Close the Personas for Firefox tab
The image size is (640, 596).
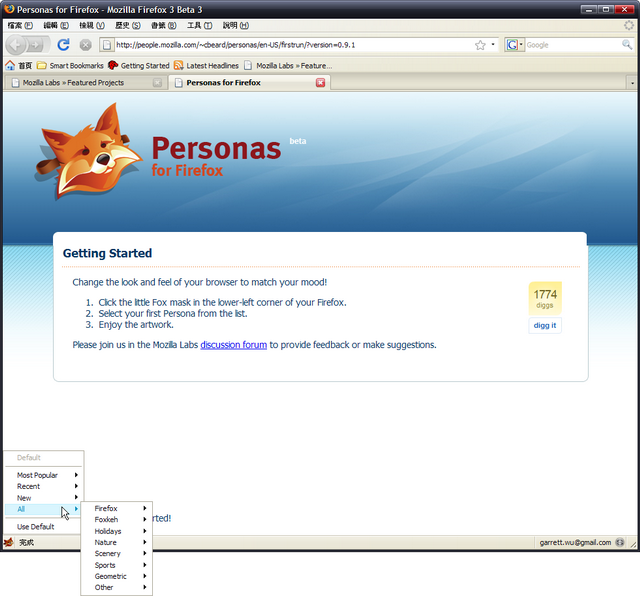(x=321, y=83)
